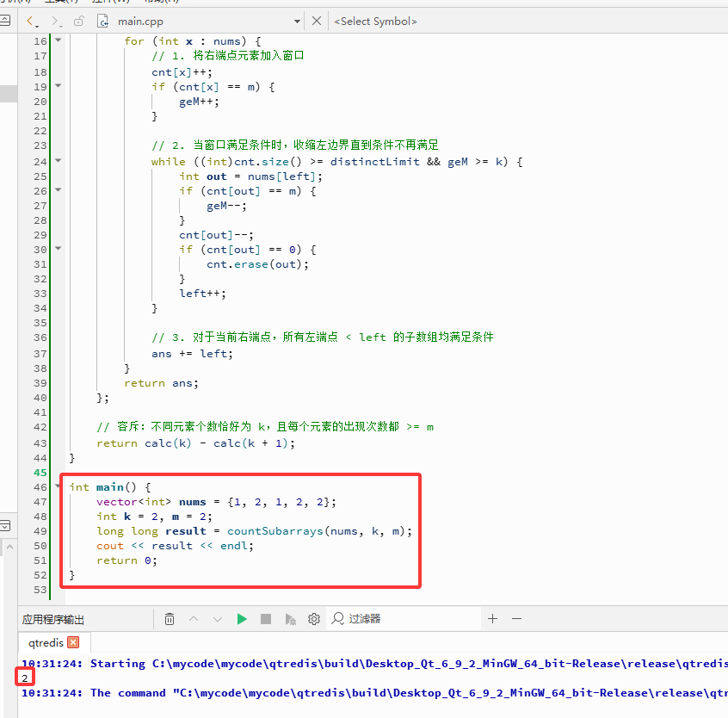Decrease output font size with minus
Viewport: 728px width, 718px height.
517,619
